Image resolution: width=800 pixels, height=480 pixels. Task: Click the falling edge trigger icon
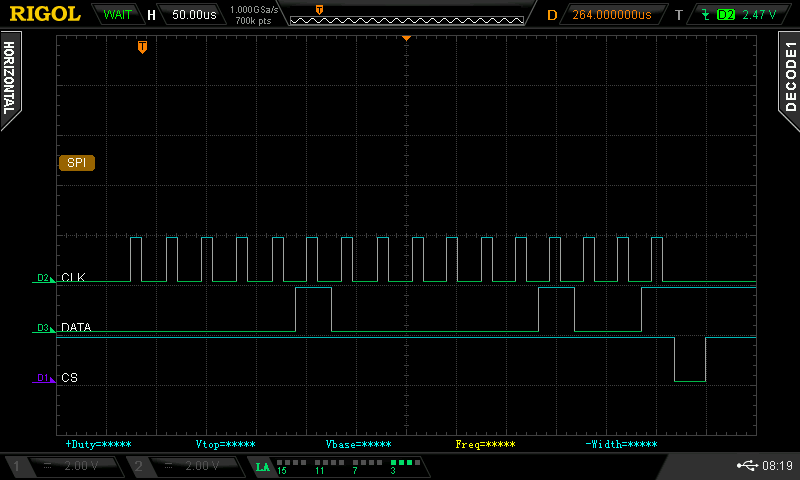point(706,15)
